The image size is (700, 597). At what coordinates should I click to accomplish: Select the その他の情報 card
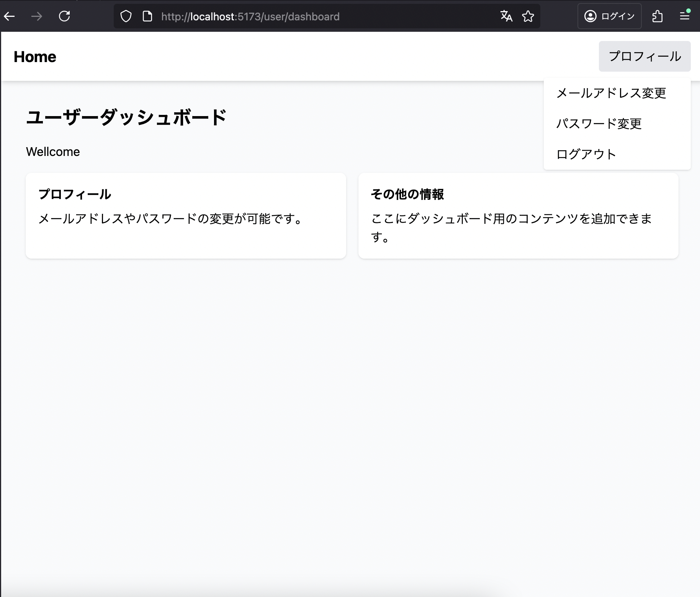518,215
